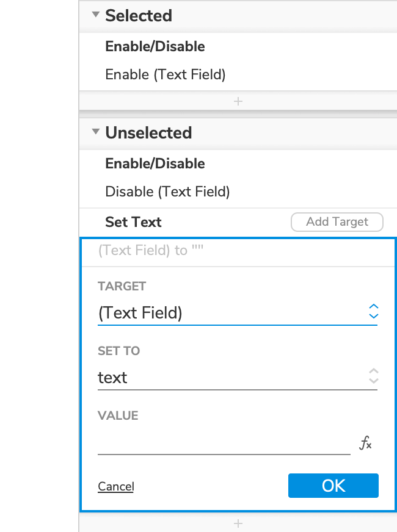397x532 pixels.
Task: Click the stepper arrows on Target field
Action: pos(374,312)
